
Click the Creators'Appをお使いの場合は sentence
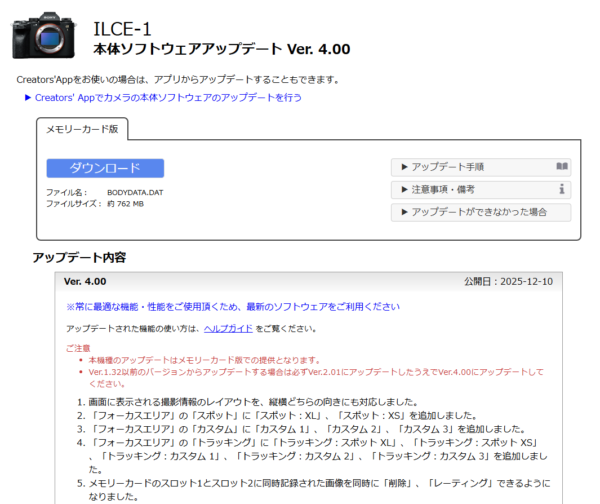point(178,80)
